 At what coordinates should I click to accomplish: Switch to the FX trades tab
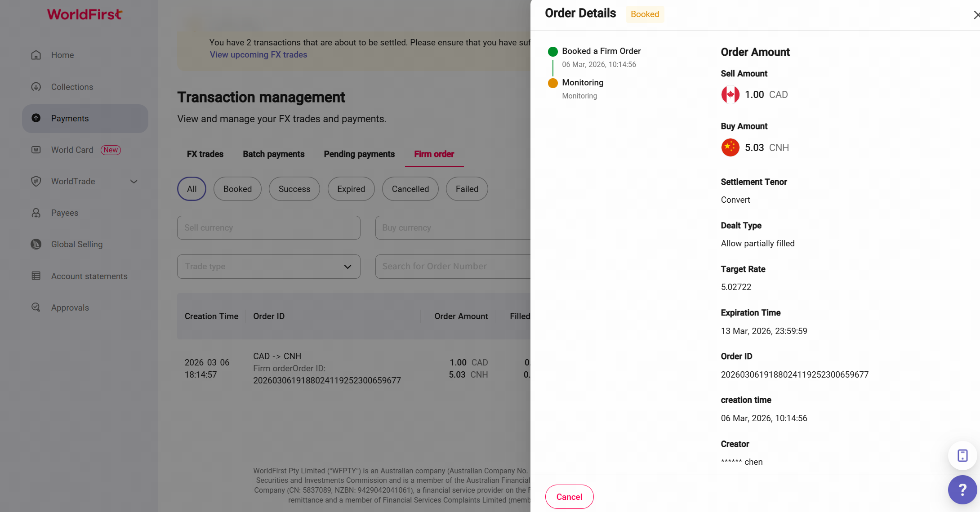(x=205, y=154)
